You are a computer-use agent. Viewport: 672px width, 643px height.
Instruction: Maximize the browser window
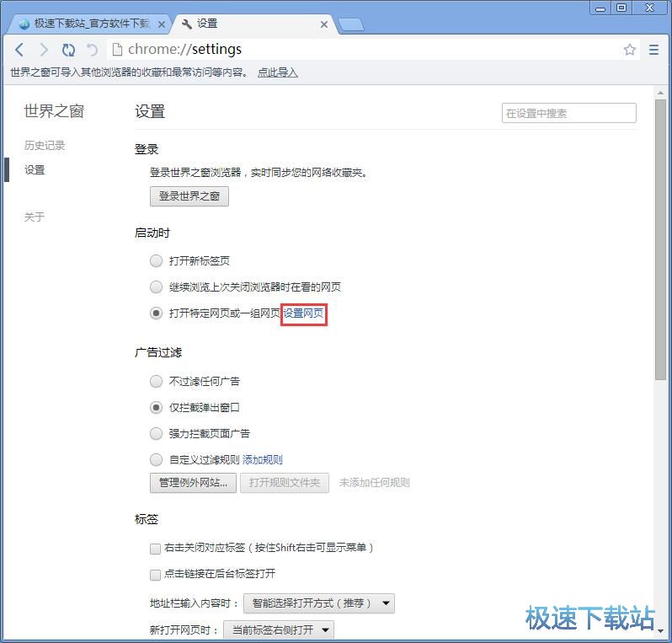[x=621, y=8]
